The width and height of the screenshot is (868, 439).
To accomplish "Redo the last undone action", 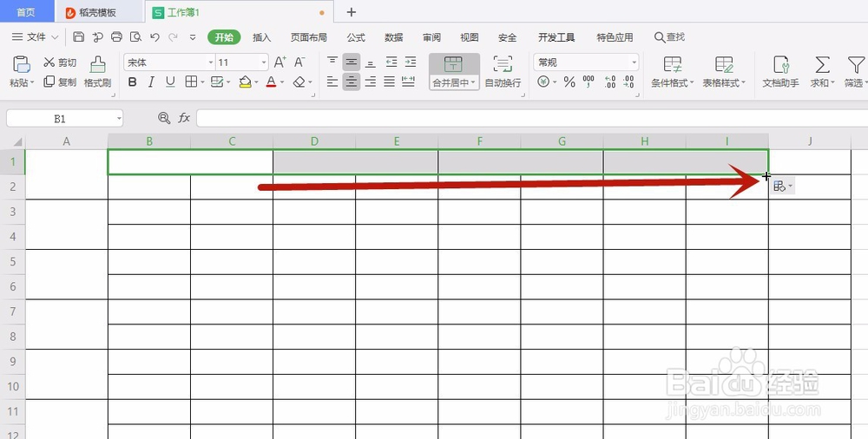I will (174, 37).
